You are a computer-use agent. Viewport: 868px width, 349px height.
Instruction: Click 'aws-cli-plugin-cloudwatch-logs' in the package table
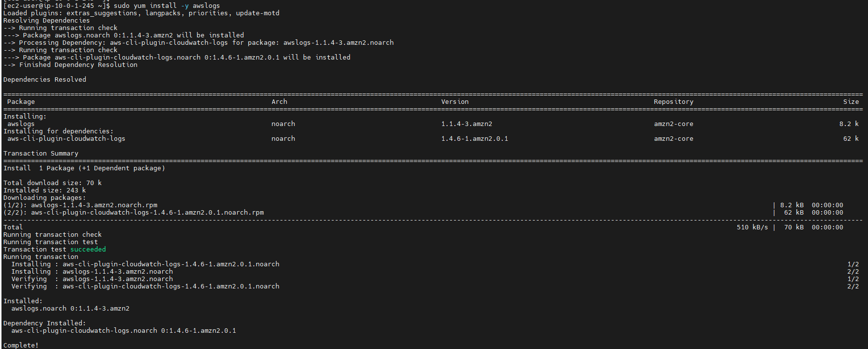67,139
